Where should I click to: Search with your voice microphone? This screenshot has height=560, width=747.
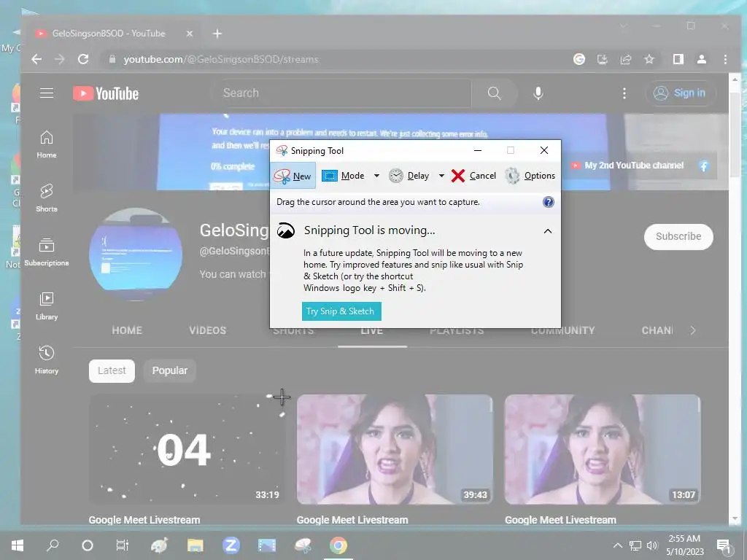point(538,93)
